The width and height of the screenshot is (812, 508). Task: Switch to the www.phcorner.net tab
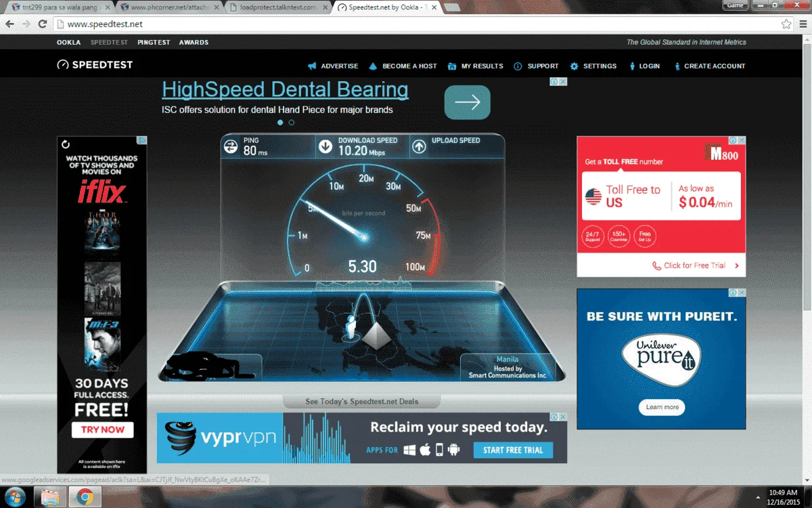click(x=169, y=7)
